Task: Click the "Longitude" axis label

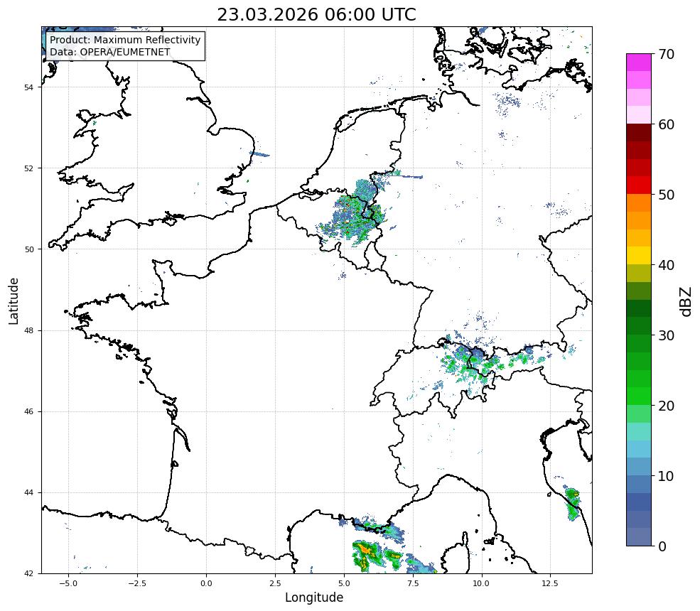Action: (314, 598)
